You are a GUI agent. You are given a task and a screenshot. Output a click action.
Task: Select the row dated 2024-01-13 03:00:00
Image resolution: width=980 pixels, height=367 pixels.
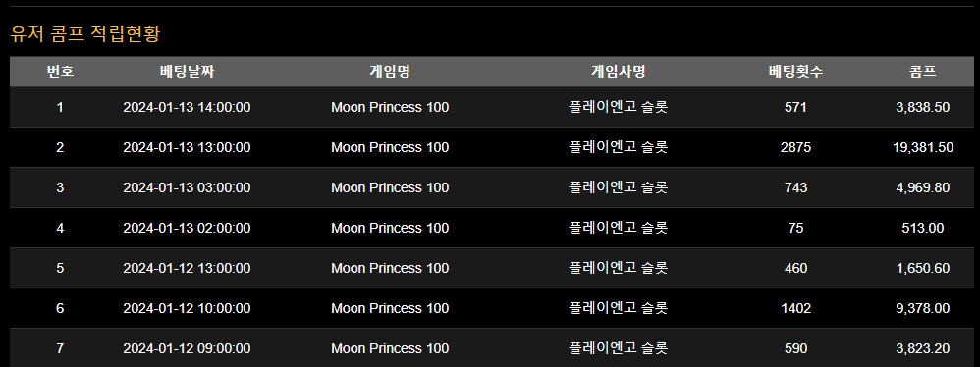491,187
